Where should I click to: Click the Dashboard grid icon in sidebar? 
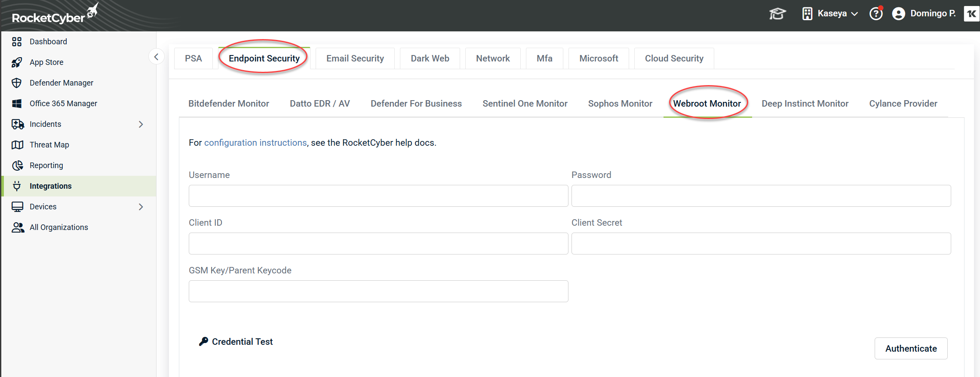pos(17,42)
